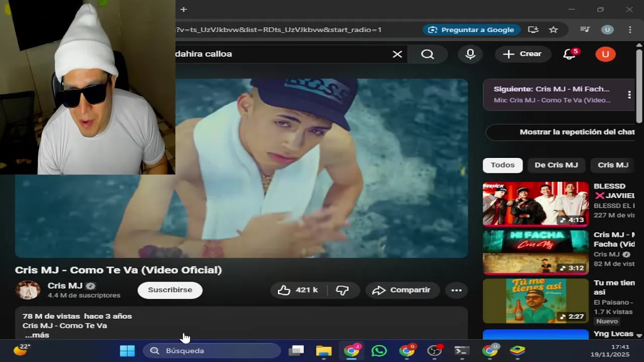This screenshot has width=644, height=362.
Task: Click the browser address bar URL
Action: [x=279, y=30]
